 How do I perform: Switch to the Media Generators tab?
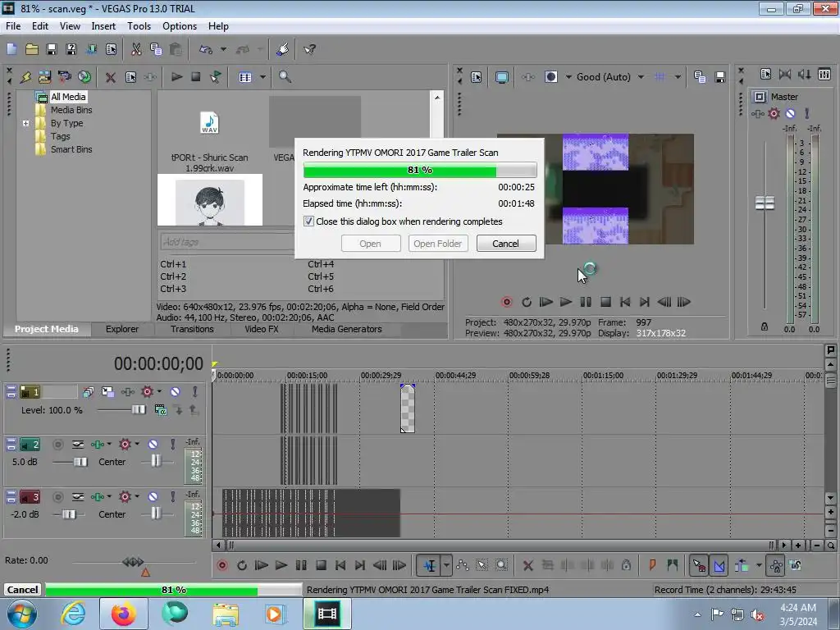pos(347,329)
